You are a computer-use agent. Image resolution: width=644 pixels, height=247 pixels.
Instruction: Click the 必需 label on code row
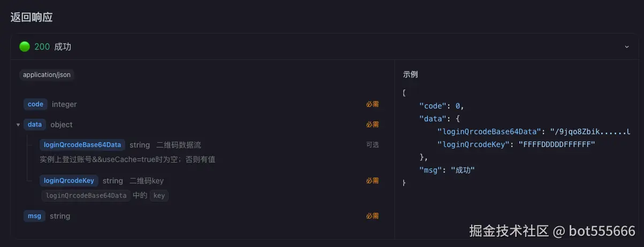click(x=372, y=104)
